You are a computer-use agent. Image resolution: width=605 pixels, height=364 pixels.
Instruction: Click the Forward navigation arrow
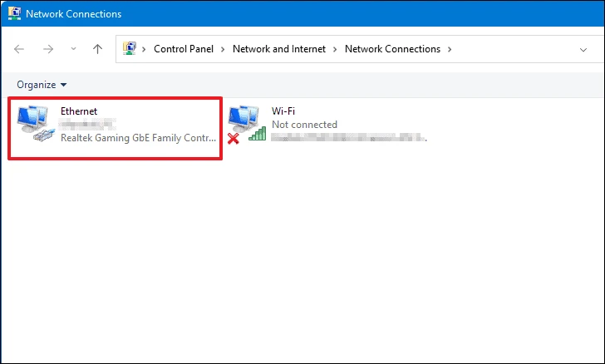(48, 49)
